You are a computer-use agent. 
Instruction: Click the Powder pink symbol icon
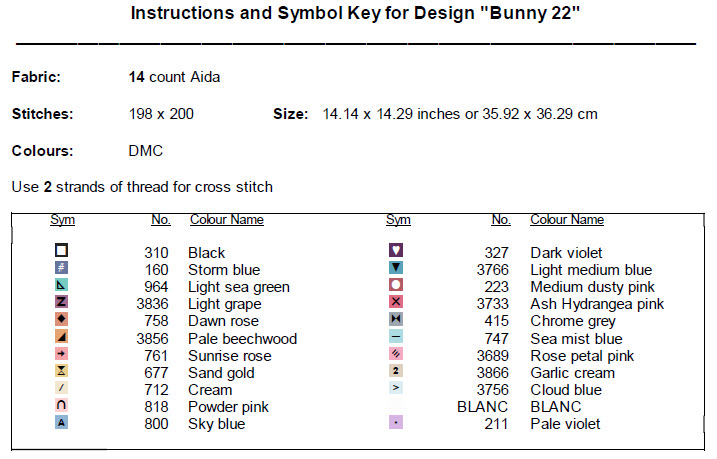[62, 405]
